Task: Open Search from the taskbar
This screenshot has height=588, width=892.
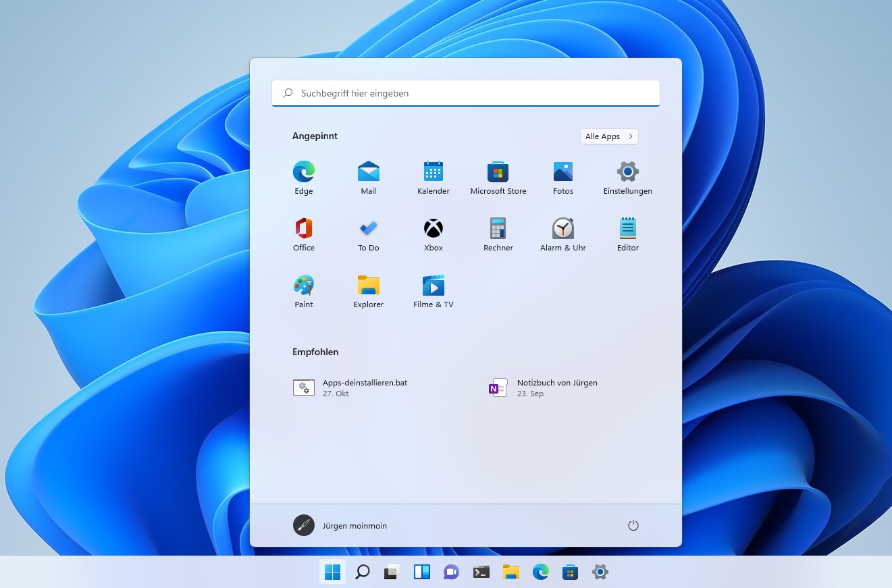Action: point(363,572)
